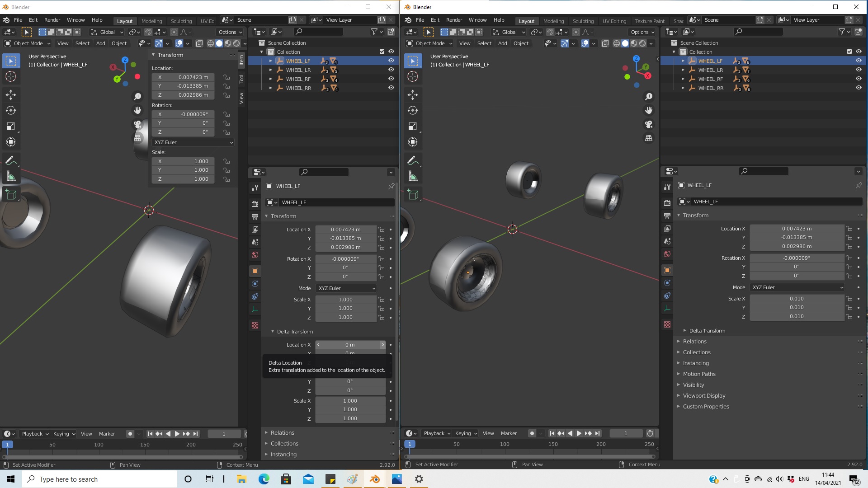Select the Measure tool in right Blender toolbar
Viewport: 868px width, 488px height.
coord(413,176)
